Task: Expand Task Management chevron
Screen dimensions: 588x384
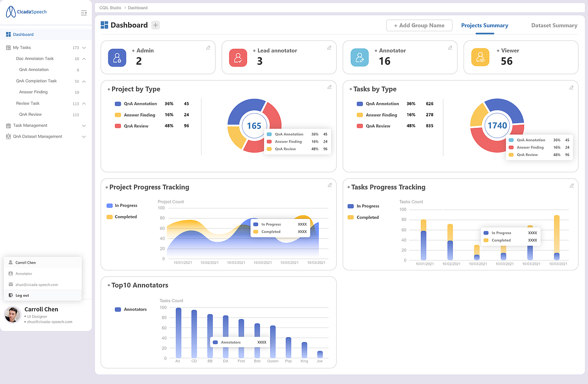Action: tap(84, 126)
